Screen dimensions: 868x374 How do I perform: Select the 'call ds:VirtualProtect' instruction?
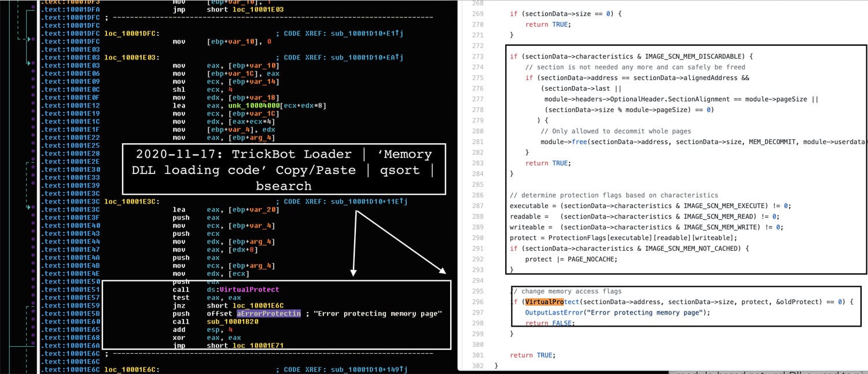226,289
